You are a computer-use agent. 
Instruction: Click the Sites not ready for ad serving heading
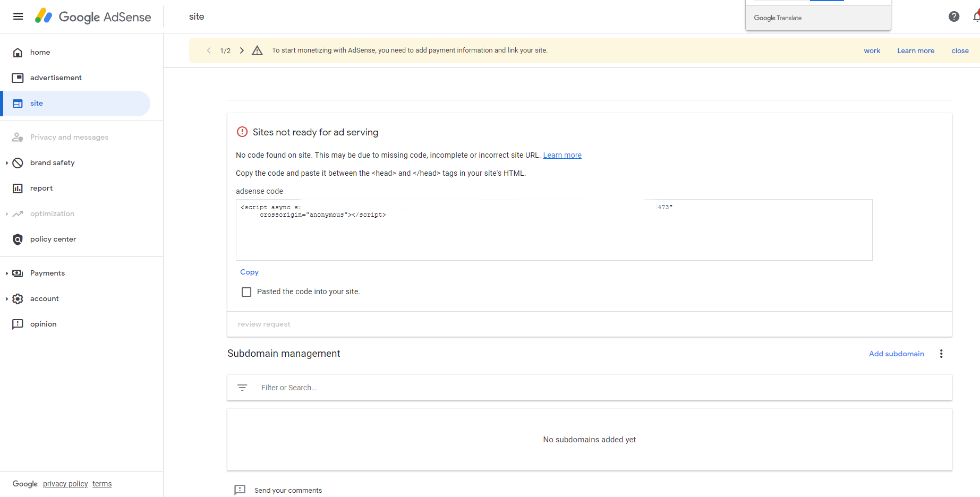[x=316, y=132]
